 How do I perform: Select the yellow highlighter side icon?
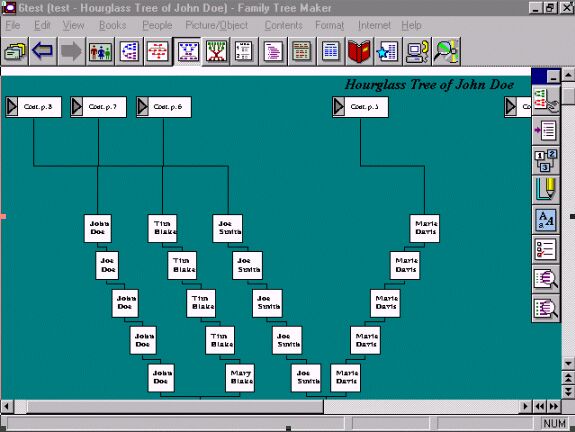pyautogui.click(x=546, y=190)
